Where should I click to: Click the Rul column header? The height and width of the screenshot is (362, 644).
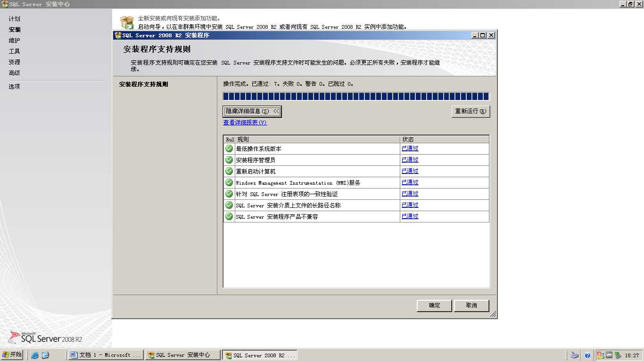pos(230,140)
